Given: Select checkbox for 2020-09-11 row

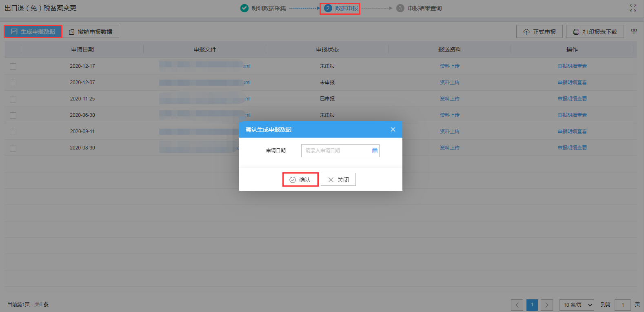Looking at the screenshot, I should click(13, 131).
